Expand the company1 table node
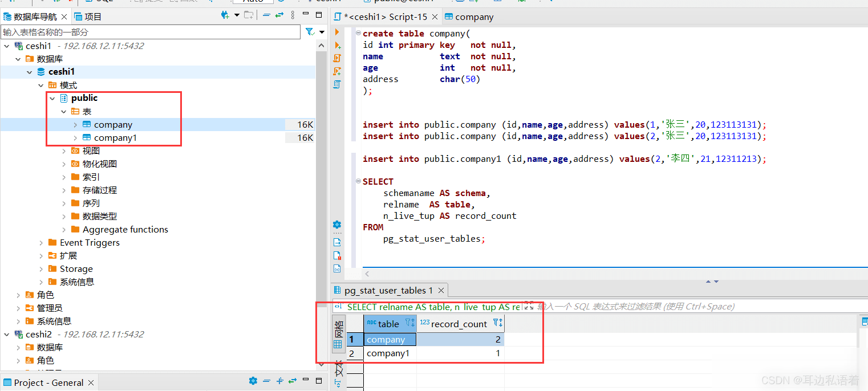This screenshot has height=391, width=868. [75, 137]
